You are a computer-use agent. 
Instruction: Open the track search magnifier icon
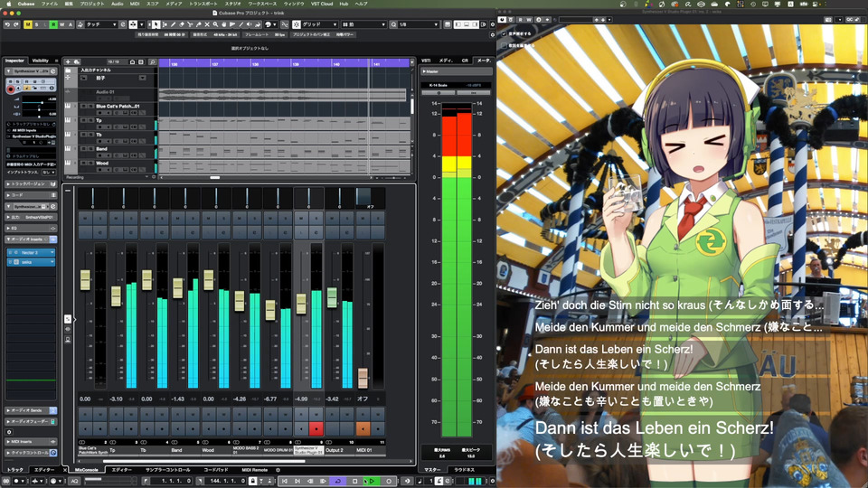153,62
